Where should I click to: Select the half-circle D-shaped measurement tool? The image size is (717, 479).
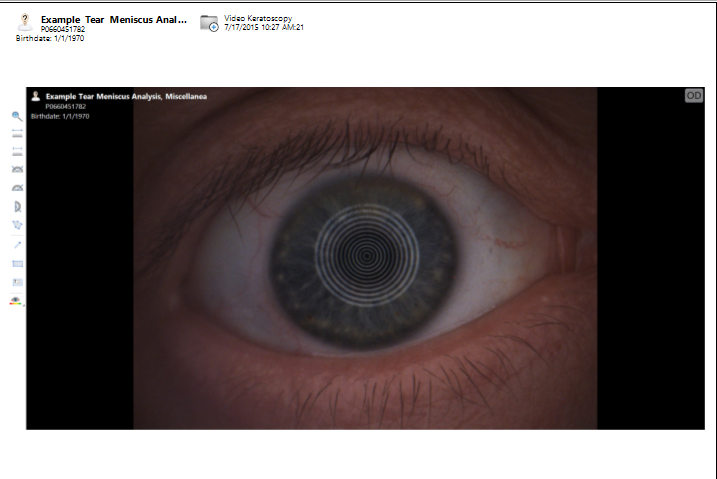click(x=17, y=207)
